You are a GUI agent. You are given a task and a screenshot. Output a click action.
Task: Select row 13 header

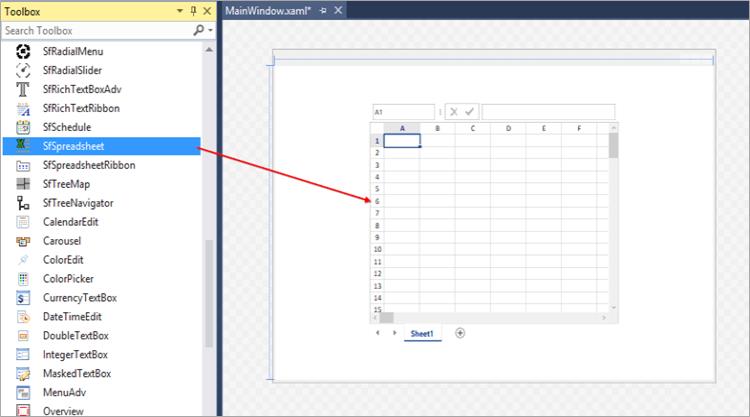point(377,286)
